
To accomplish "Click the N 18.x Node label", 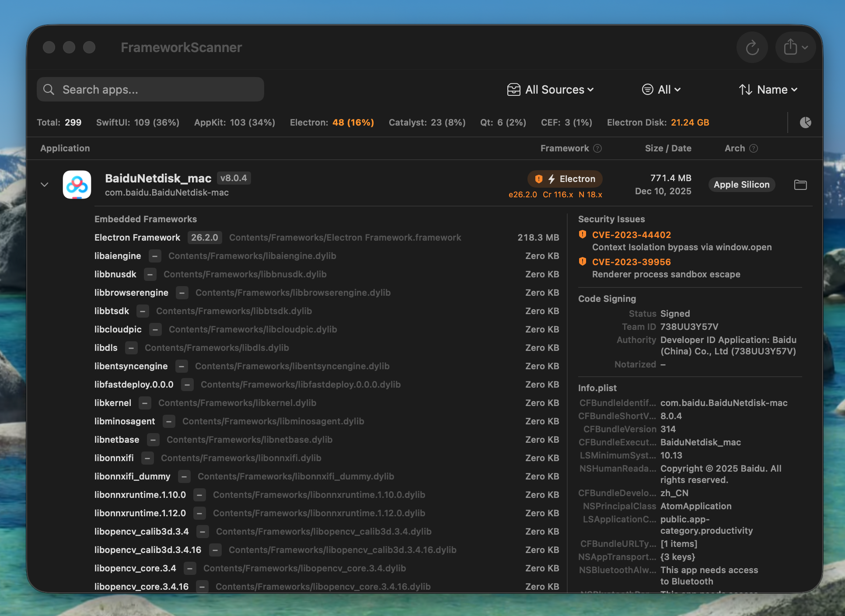I will click(590, 195).
